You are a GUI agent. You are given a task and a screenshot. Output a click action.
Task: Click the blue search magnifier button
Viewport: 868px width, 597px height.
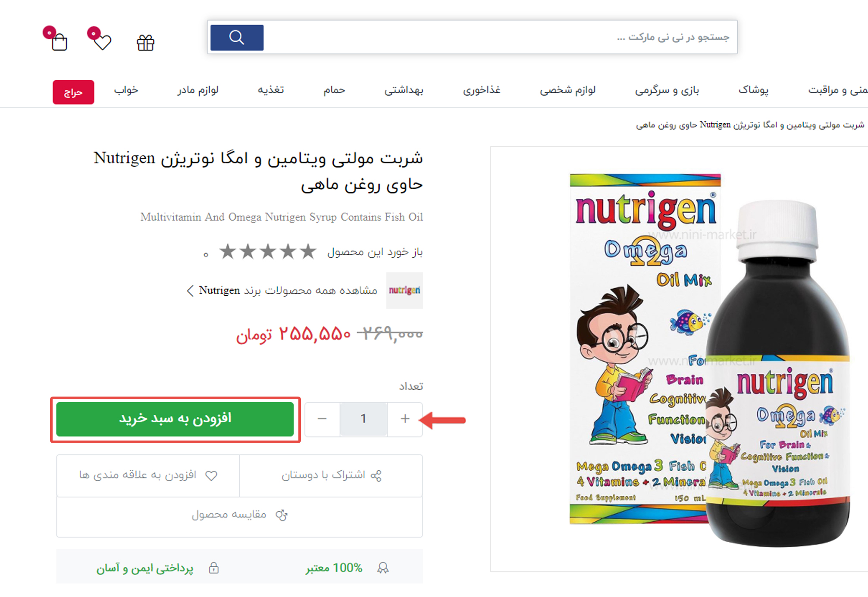[x=237, y=38]
